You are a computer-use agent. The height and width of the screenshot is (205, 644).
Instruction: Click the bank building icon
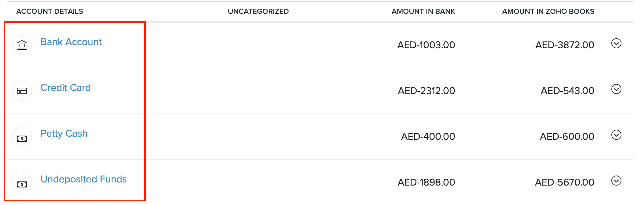point(22,45)
